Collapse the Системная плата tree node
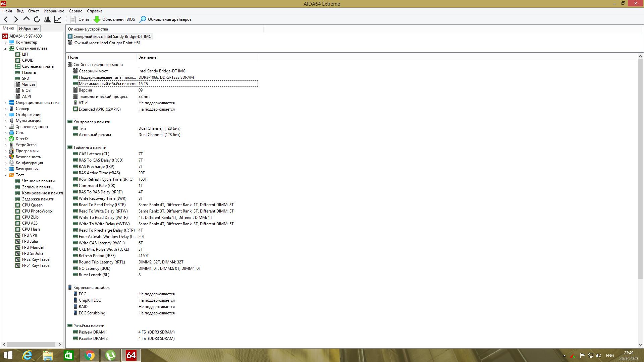The height and width of the screenshot is (362, 644). (x=5, y=49)
